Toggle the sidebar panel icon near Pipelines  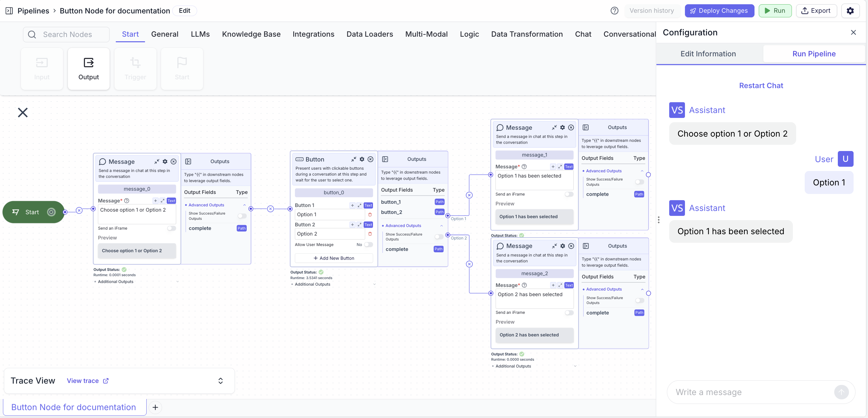click(9, 11)
